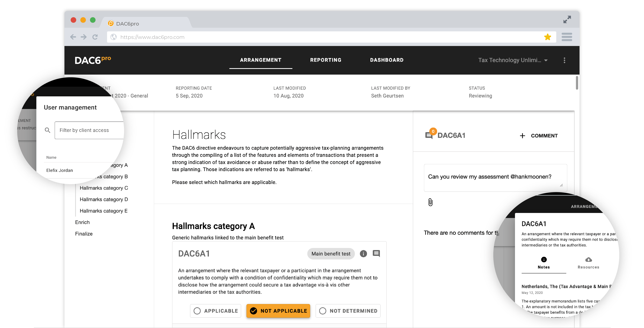The image size is (644, 328).
Task: Select the NOT DETERMINED radio option
Action: (x=348, y=311)
